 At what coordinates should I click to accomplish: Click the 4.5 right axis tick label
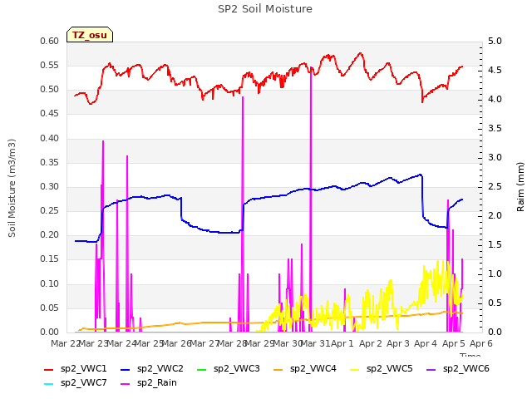[495, 70]
